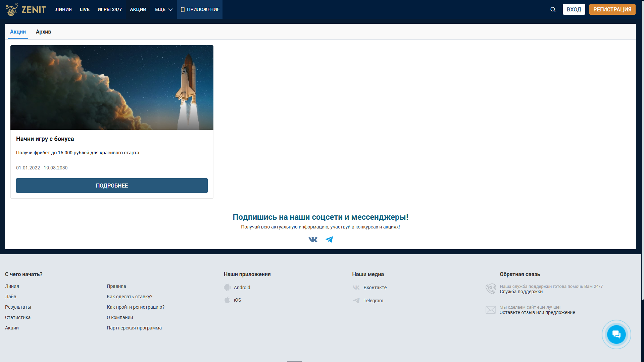Image resolution: width=644 pixels, height=362 pixels.
Task: Click the Начни игру с бонуса title
Action: tap(45, 139)
